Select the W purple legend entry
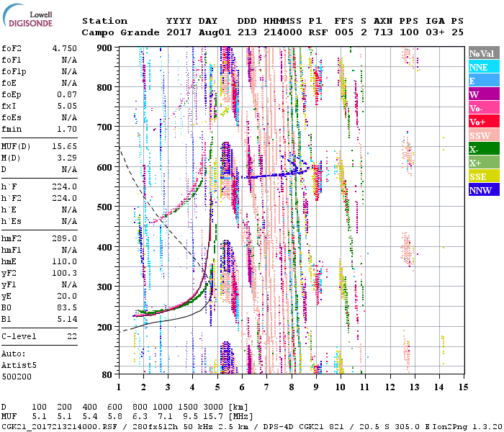 (x=483, y=94)
